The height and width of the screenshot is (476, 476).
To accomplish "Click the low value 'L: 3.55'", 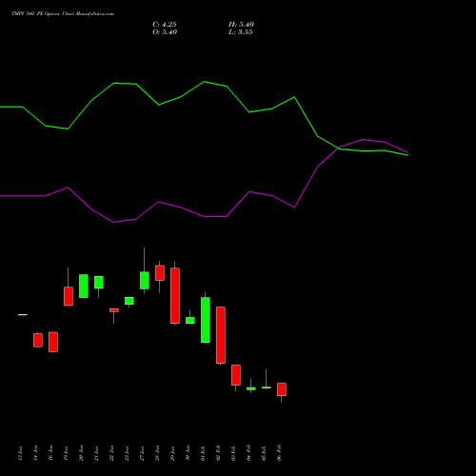I will point(241,32).
